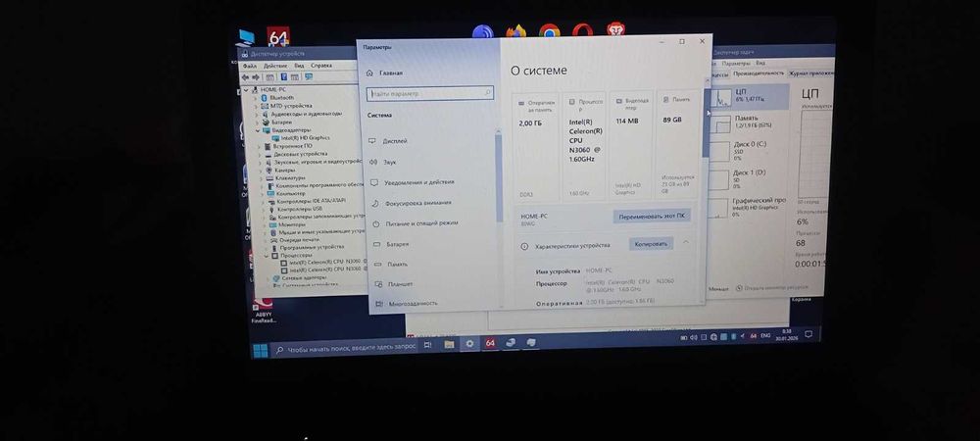The width and height of the screenshot is (980, 441).
Task: Click the ENG language indicator in tray
Action: click(x=765, y=336)
